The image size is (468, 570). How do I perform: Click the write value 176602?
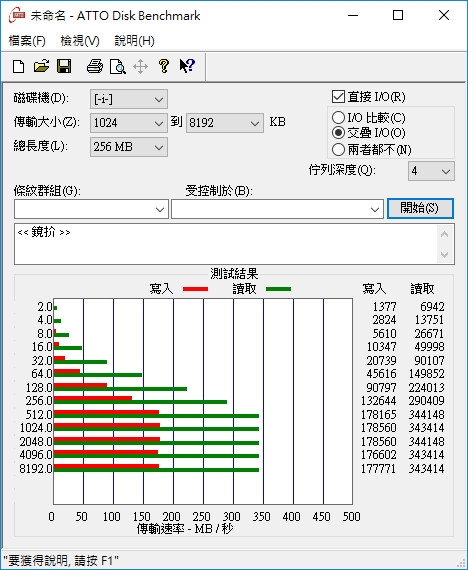click(378, 454)
